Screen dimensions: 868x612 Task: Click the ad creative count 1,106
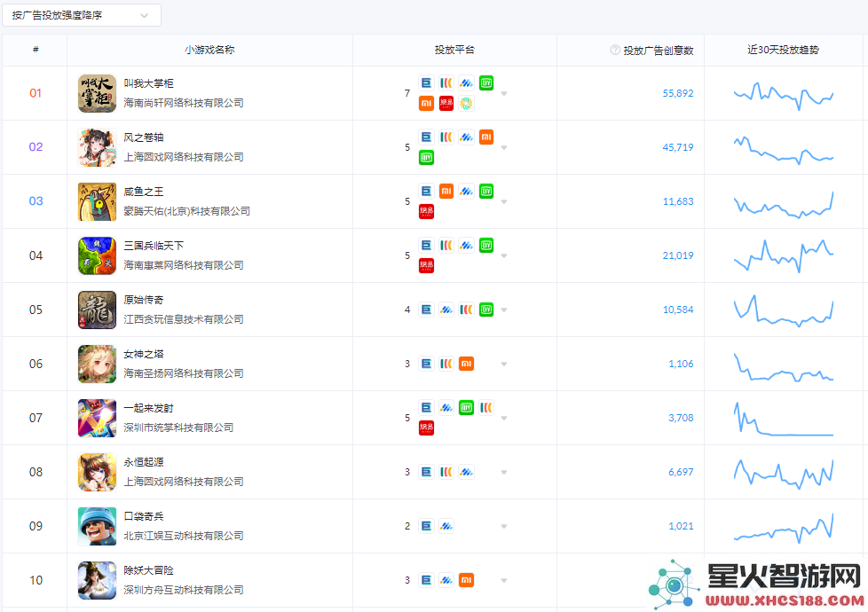[681, 364]
